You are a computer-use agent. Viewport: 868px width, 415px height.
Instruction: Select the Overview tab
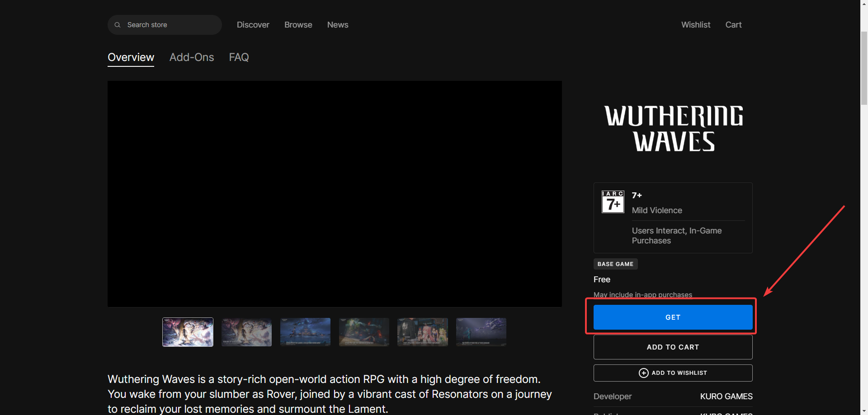131,57
